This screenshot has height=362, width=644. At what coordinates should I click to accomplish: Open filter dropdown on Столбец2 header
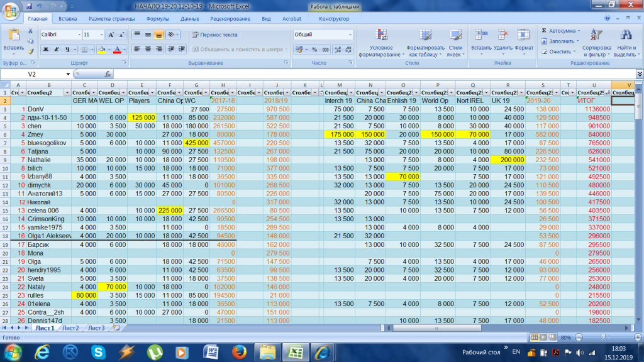pyautogui.click(x=67, y=92)
